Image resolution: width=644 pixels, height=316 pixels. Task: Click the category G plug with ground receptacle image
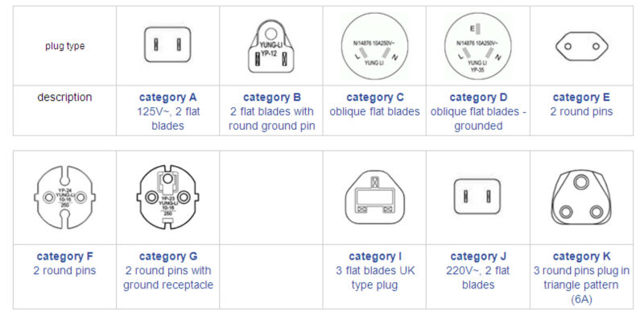pyautogui.click(x=167, y=197)
